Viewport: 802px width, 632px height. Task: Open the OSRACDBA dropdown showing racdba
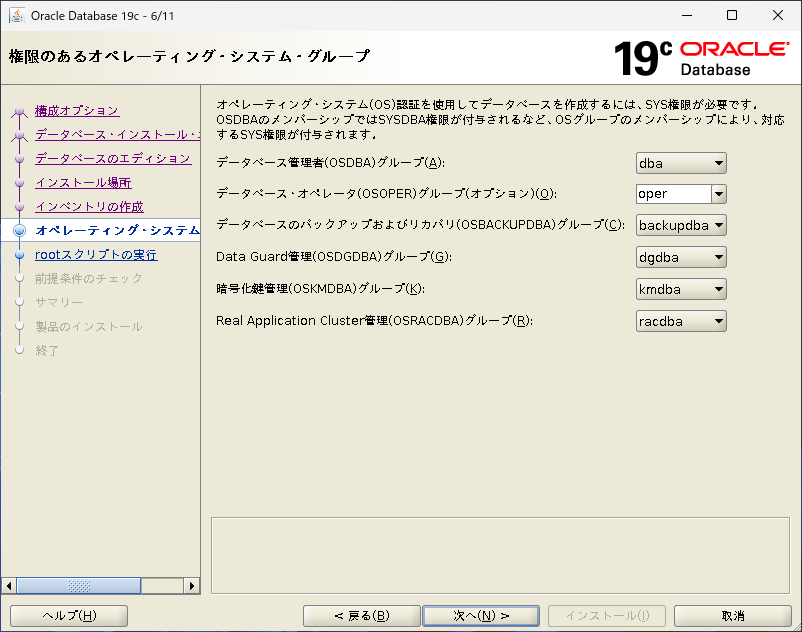[x=681, y=321]
